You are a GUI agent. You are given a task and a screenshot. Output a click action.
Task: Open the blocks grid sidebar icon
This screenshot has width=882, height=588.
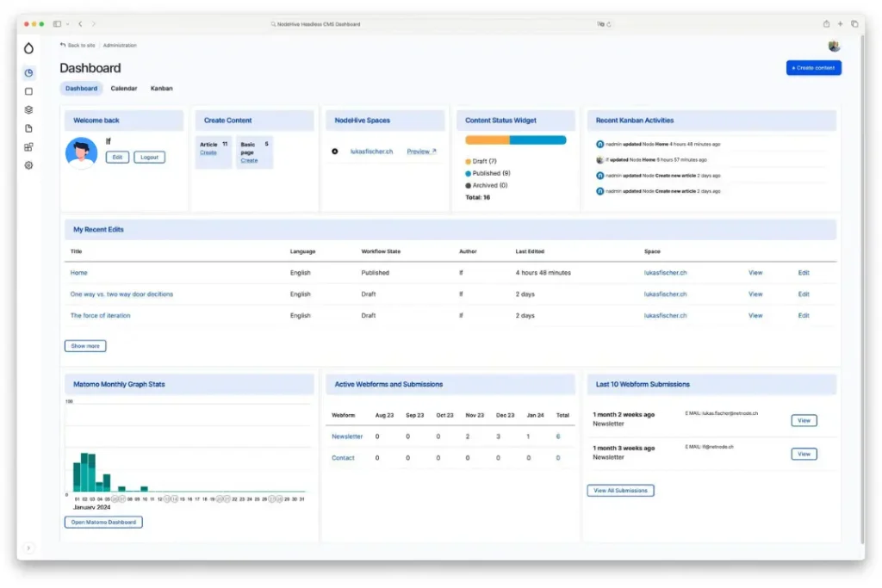coord(28,147)
